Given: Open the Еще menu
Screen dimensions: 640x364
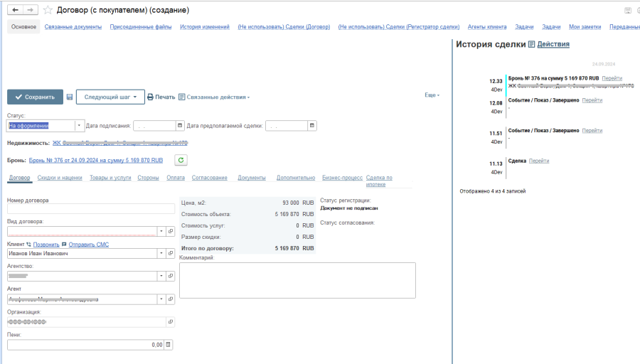Looking at the screenshot, I should pos(432,95).
